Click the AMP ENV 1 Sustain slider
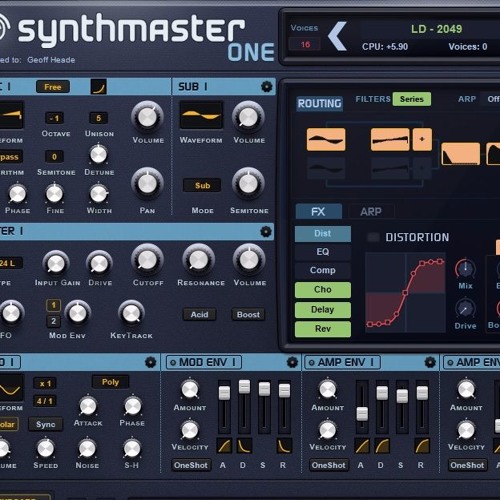Viewport: 500px width, 500px height. pyautogui.click(x=402, y=406)
